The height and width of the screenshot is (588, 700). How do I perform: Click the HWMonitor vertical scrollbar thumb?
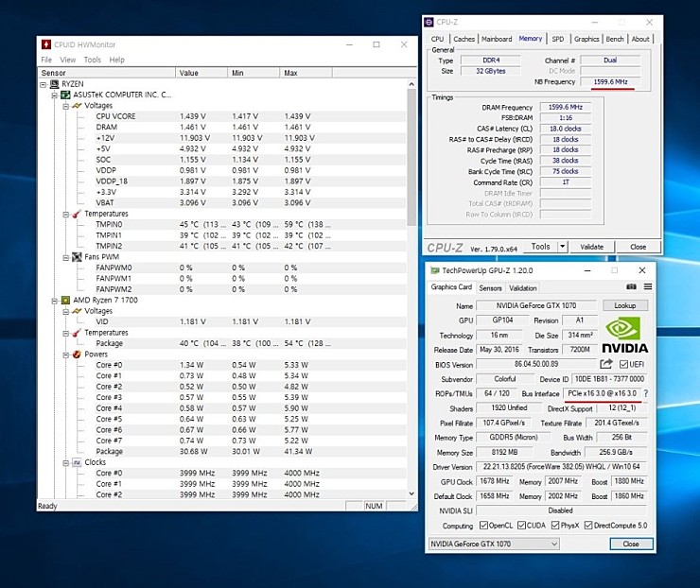click(411, 157)
